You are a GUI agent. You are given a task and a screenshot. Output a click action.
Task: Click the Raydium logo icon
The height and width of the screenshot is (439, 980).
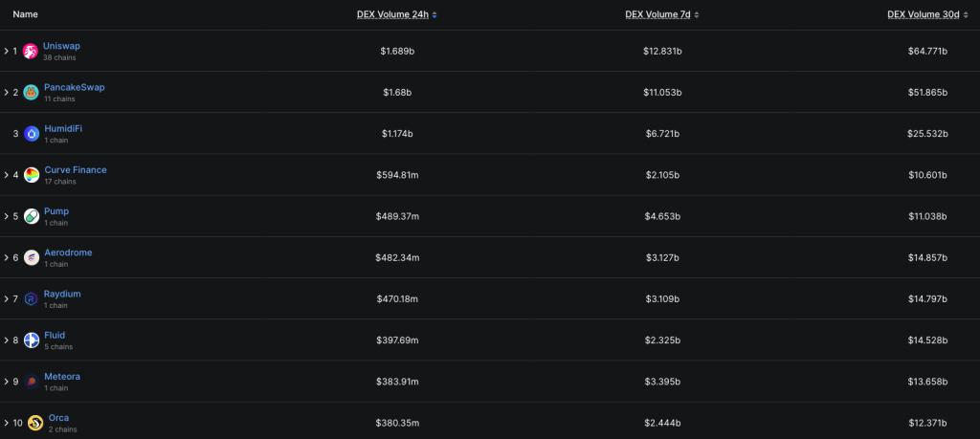tap(32, 298)
